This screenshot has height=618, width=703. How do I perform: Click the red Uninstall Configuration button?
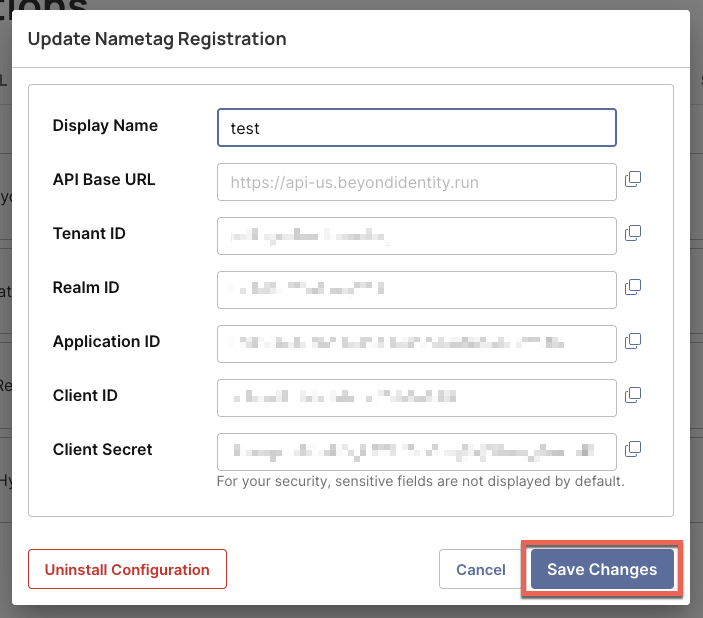click(127, 569)
